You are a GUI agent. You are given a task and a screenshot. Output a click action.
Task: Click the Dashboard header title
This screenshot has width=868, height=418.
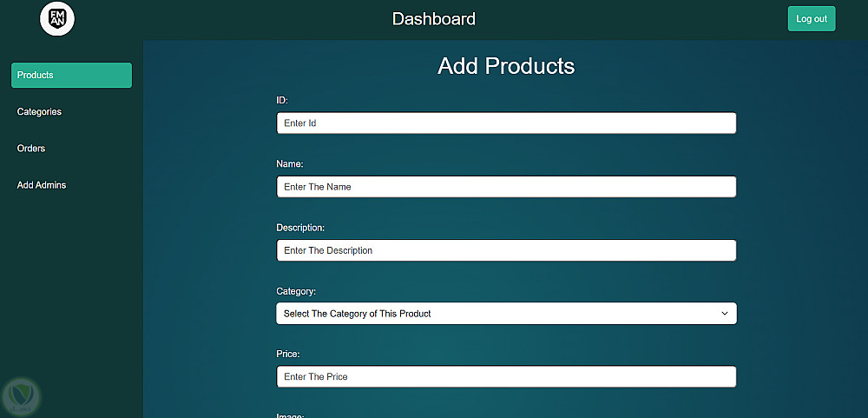pos(434,19)
